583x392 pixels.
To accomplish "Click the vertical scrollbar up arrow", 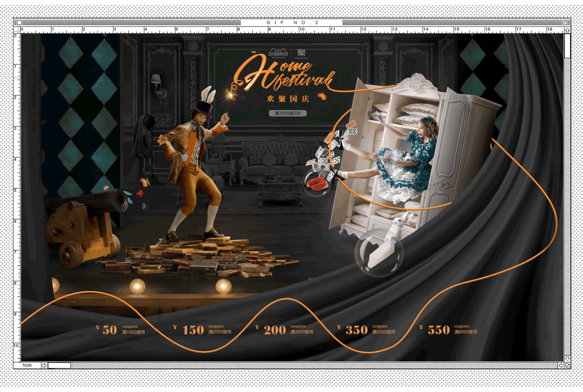I will (x=567, y=30).
